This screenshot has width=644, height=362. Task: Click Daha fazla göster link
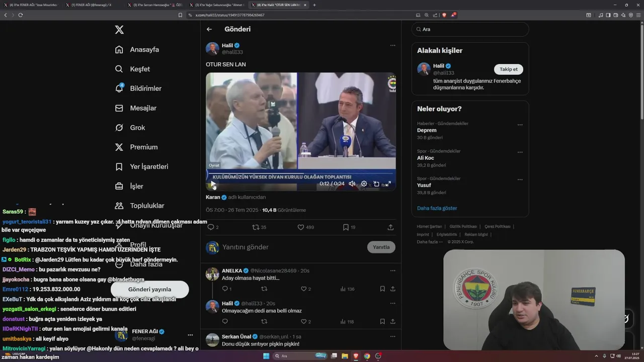pos(437,208)
